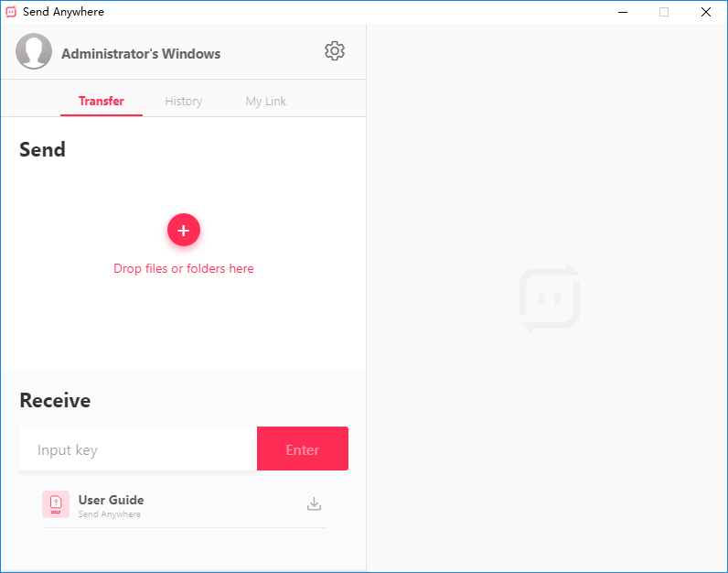Click the Administrator profile avatar
This screenshot has height=573, width=728.
pyautogui.click(x=34, y=51)
